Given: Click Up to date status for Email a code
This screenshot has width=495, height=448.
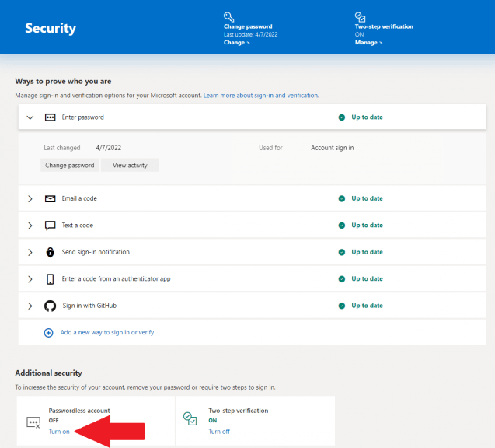Looking at the screenshot, I should [x=367, y=198].
